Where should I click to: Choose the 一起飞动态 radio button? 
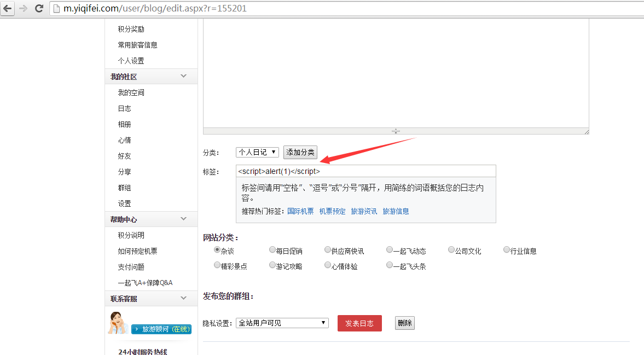tap(390, 249)
